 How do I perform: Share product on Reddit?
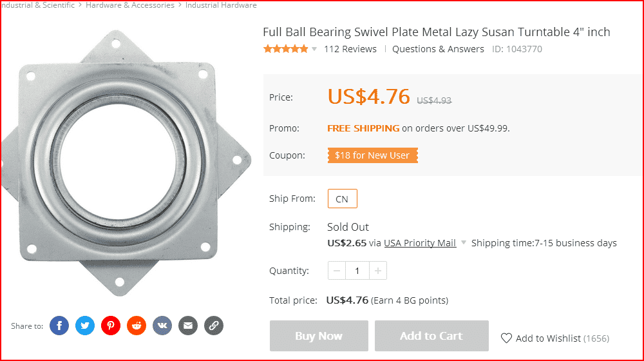coord(137,326)
